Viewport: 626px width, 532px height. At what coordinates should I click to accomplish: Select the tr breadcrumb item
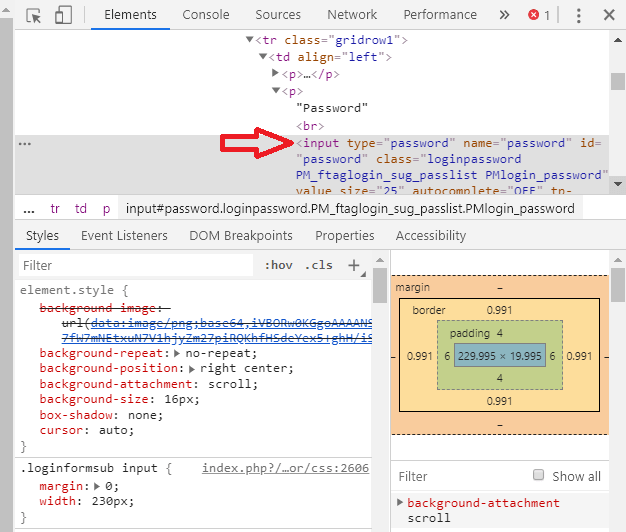[x=55, y=208]
